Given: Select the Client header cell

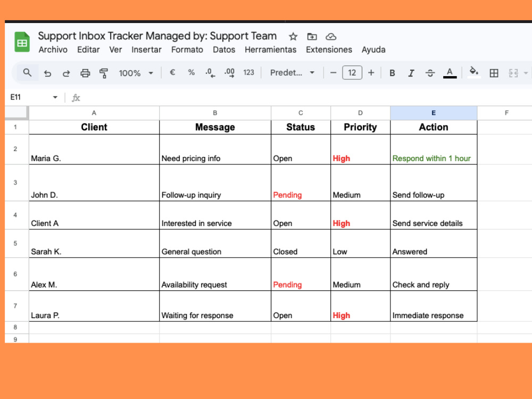Looking at the screenshot, I should pyautogui.click(x=94, y=127).
